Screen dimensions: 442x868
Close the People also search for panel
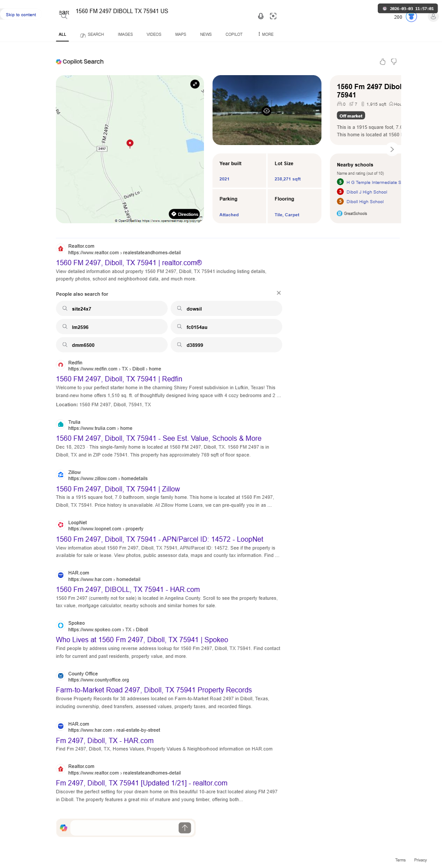(x=279, y=293)
